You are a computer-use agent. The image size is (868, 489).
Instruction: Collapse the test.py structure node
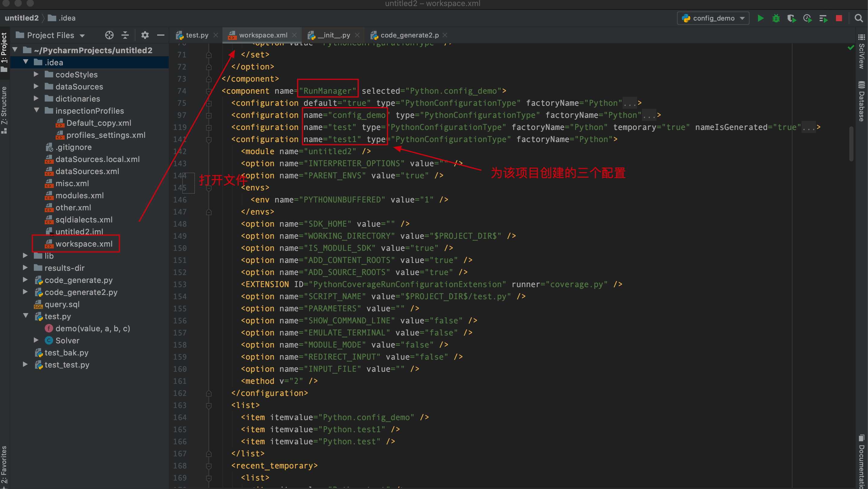(x=26, y=316)
